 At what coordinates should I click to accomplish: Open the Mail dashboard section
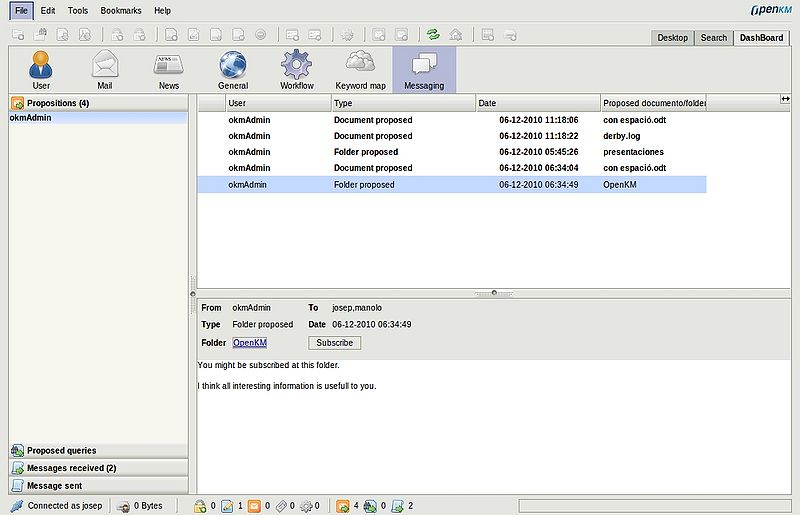(105, 70)
